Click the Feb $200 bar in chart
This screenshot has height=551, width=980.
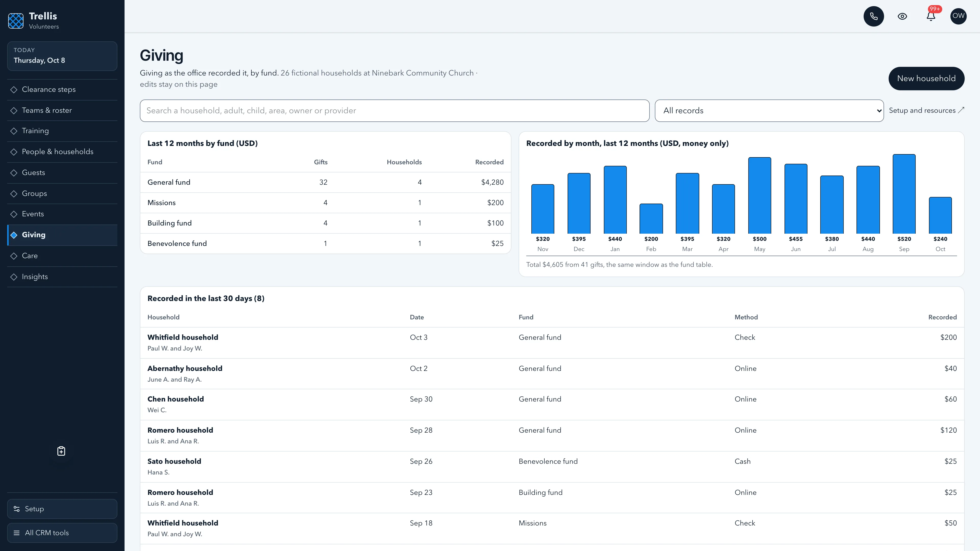(x=651, y=218)
